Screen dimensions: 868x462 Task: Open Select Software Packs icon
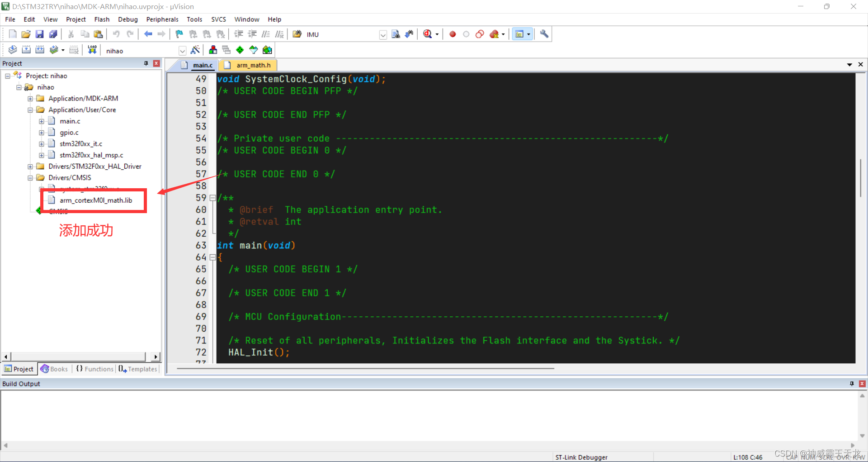(254, 50)
